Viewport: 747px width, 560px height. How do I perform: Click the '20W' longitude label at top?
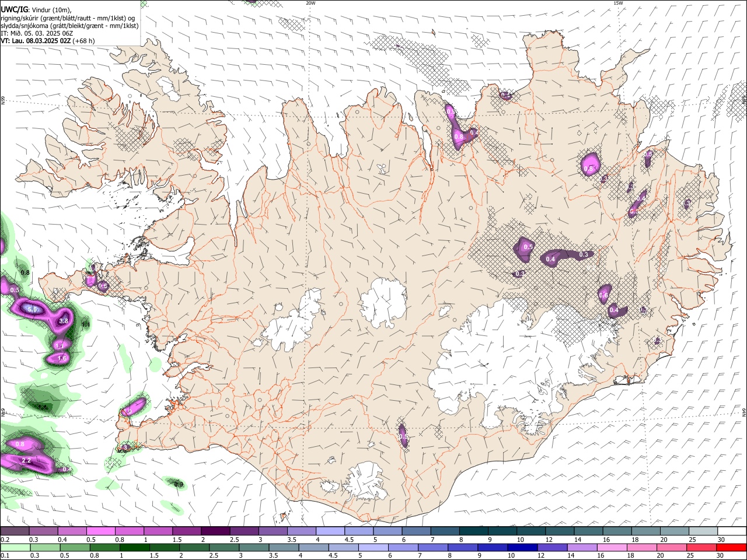[x=310, y=3]
